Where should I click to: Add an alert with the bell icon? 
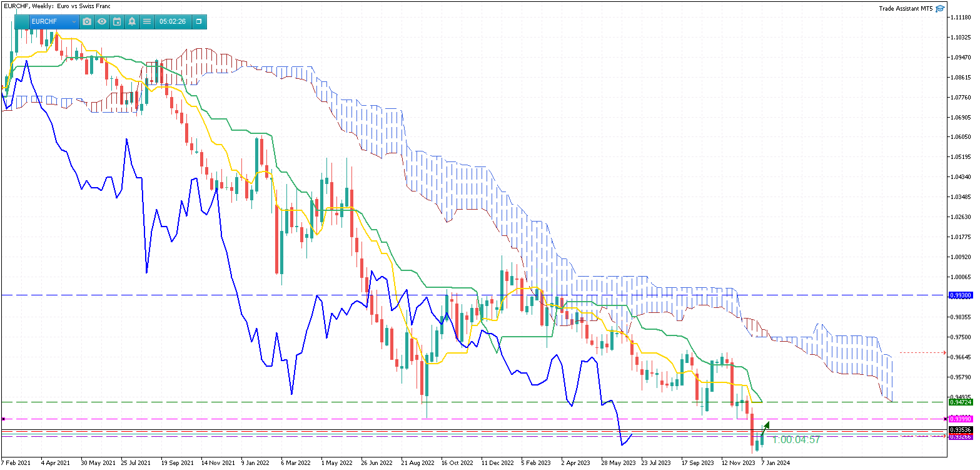132,21
